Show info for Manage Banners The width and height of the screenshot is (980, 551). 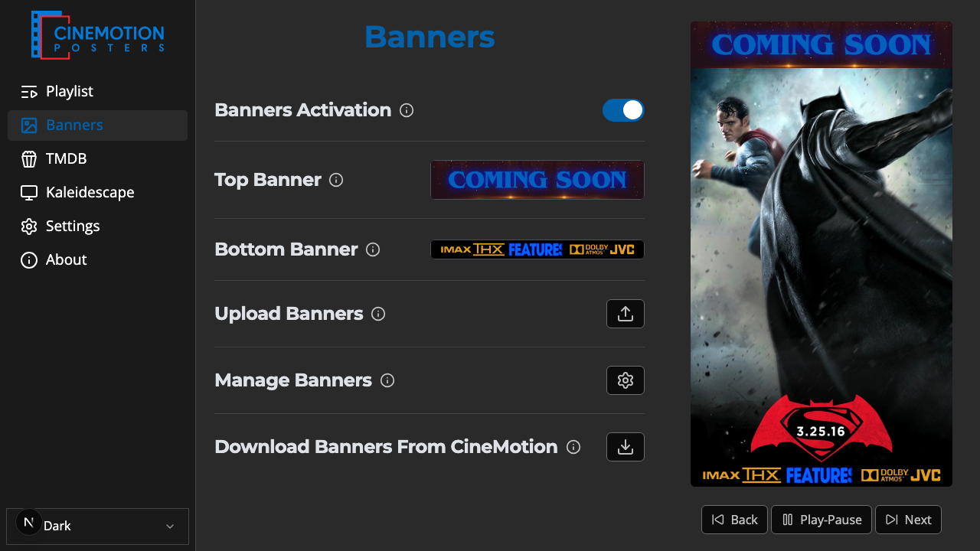(x=387, y=380)
